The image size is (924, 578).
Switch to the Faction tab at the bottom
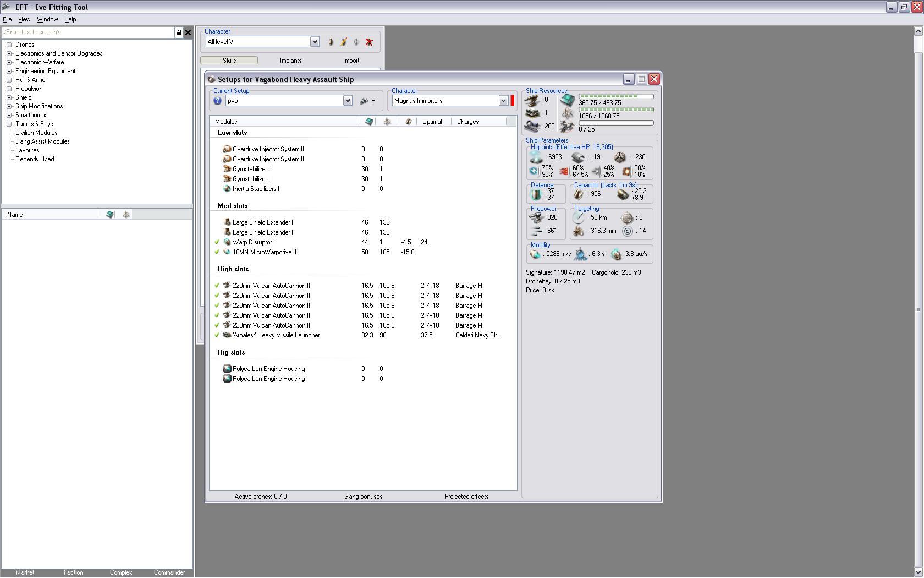(x=73, y=572)
